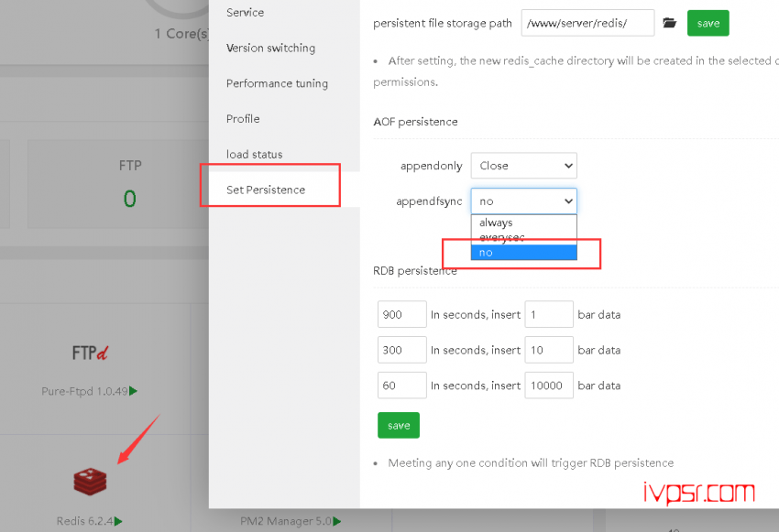This screenshot has height=532, width=779.
Task: Click the appendonly label
Action: 432,166
